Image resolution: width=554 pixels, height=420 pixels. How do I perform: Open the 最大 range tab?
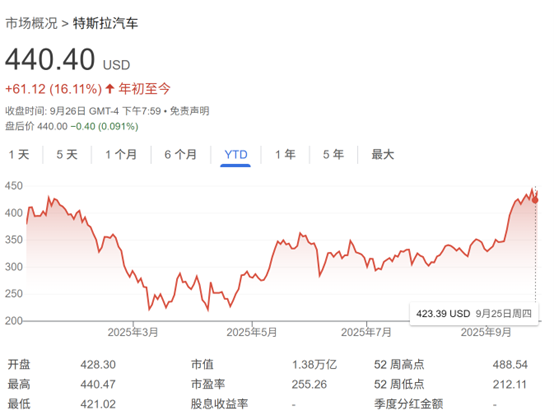pos(382,154)
